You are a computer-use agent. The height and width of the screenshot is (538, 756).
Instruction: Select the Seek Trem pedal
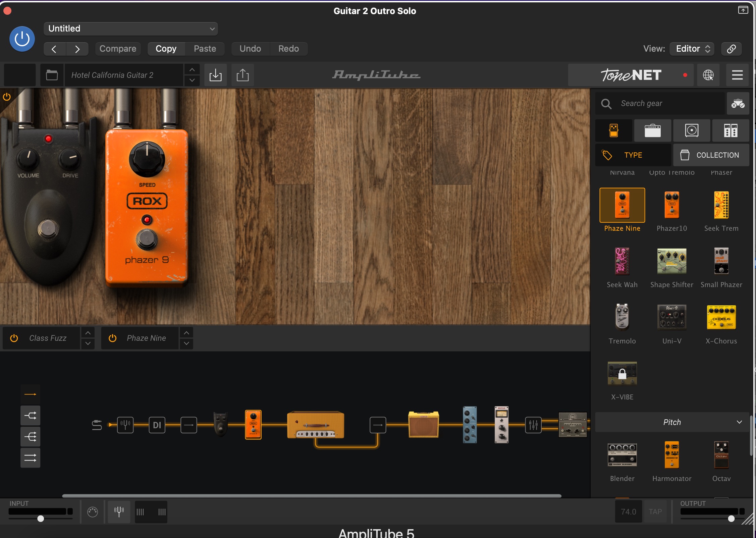721,205
